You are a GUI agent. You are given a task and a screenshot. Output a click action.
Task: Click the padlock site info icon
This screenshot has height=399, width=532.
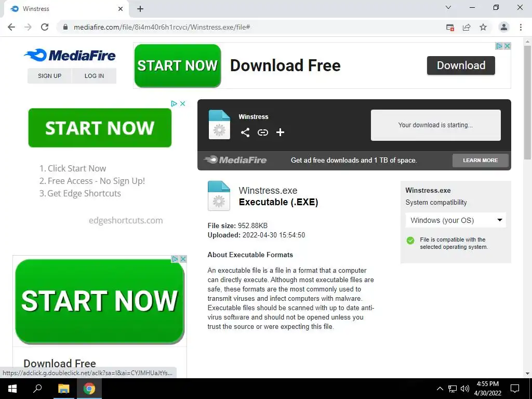pos(65,27)
